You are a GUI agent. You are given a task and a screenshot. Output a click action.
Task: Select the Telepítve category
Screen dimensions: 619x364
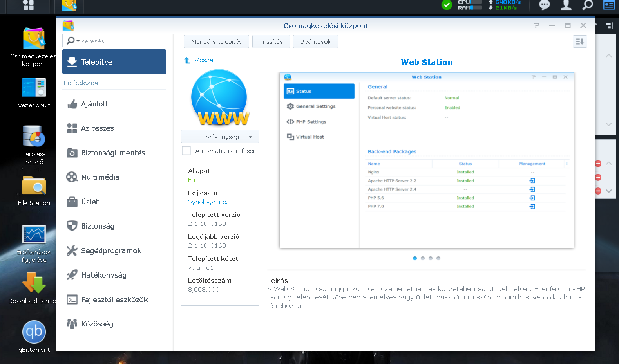[x=114, y=62]
